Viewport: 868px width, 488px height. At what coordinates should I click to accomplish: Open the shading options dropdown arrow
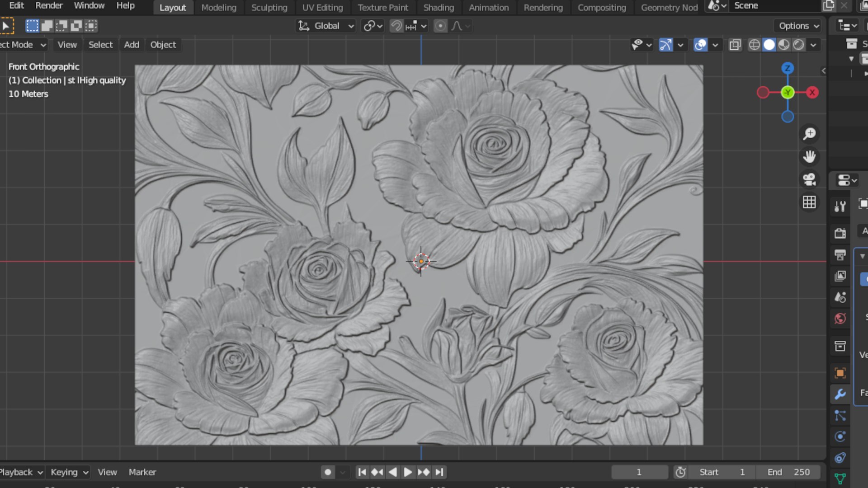click(813, 45)
